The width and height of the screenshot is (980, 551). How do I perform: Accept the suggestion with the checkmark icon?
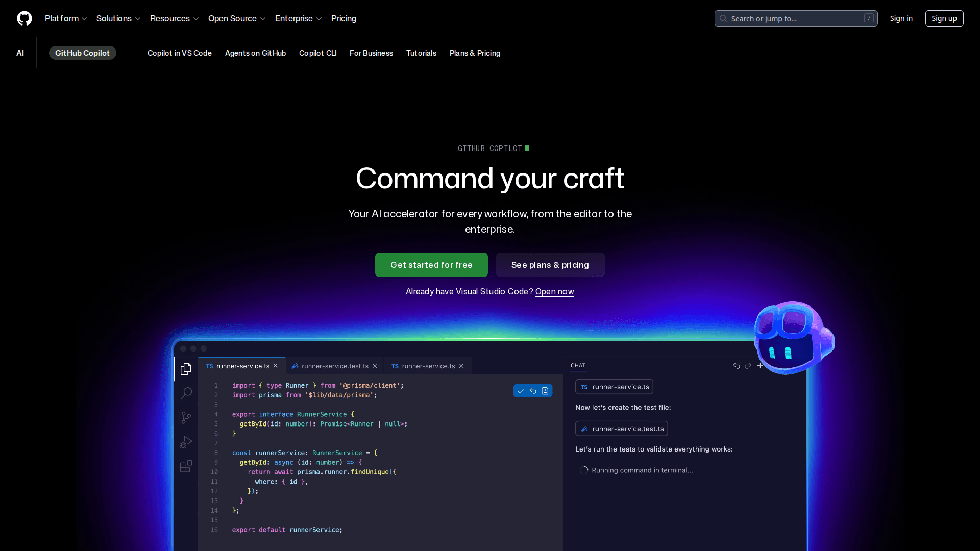click(521, 390)
